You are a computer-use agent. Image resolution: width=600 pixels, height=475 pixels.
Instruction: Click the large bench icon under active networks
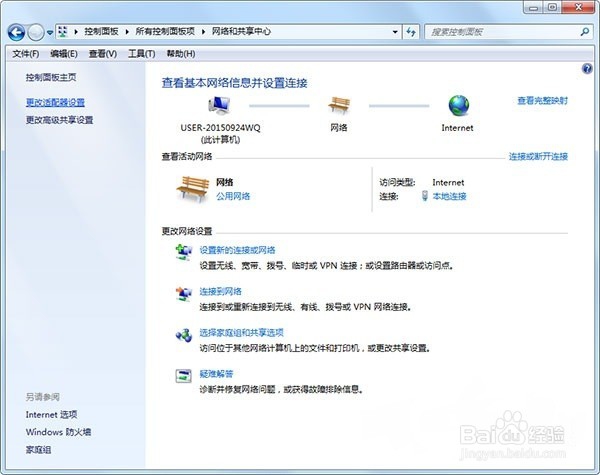192,189
